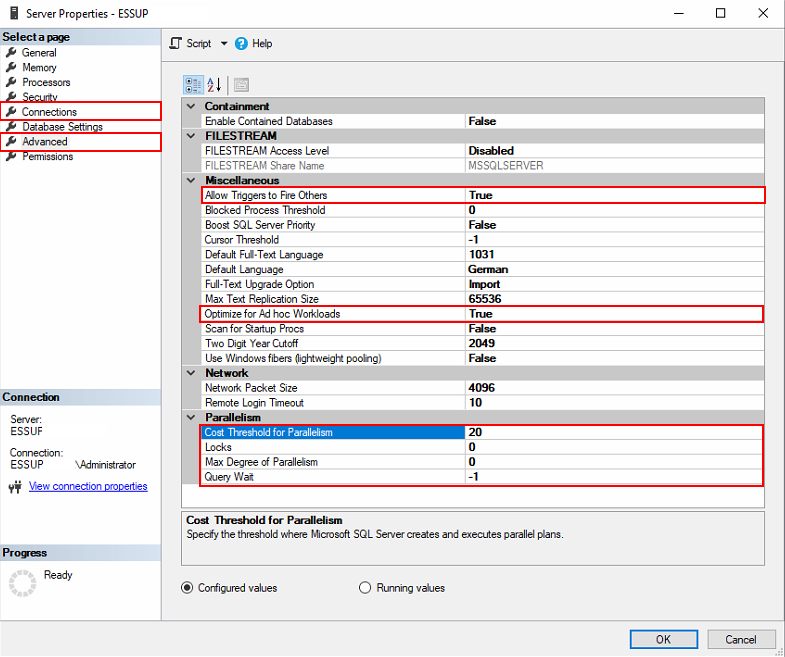Image resolution: width=785 pixels, height=657 pixels.
Task: Select the Running values radio button
Action: click(365, 588)
